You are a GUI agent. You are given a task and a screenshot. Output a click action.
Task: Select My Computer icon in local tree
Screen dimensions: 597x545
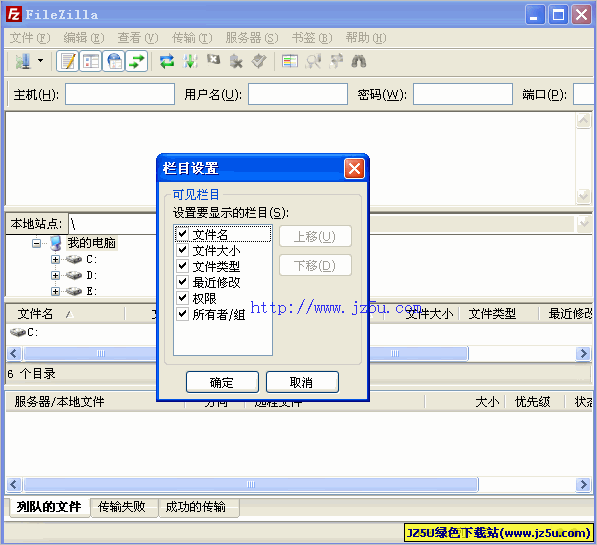[56, 243]
